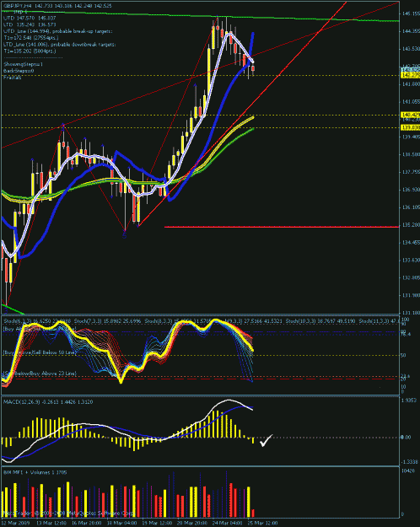Screen dimensions: 420x527
Task: Click the 50 level on stochastic scale
Action: pyautogui.click(x=403, y=355)
